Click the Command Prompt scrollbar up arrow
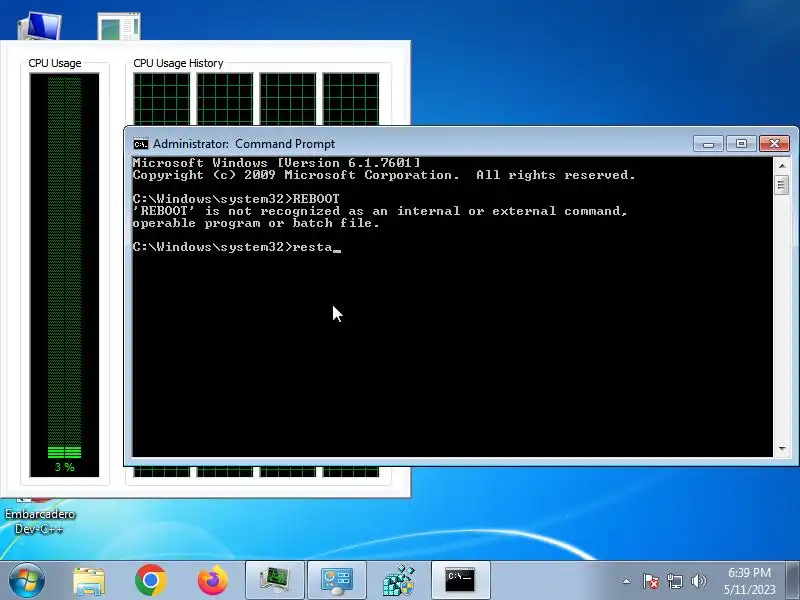This screenshot has height=600, width=800. coord(782,166)
